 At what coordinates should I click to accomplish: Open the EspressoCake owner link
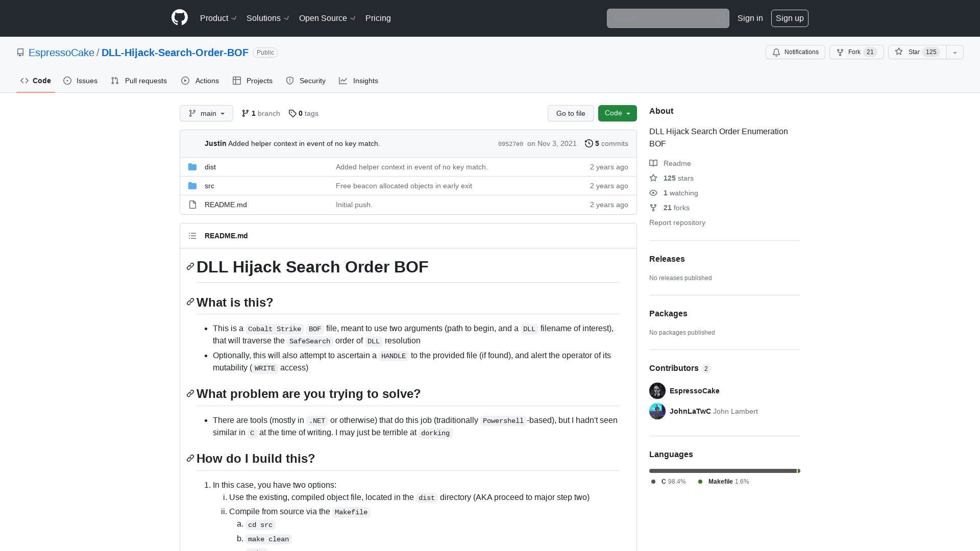pos(61,53)
